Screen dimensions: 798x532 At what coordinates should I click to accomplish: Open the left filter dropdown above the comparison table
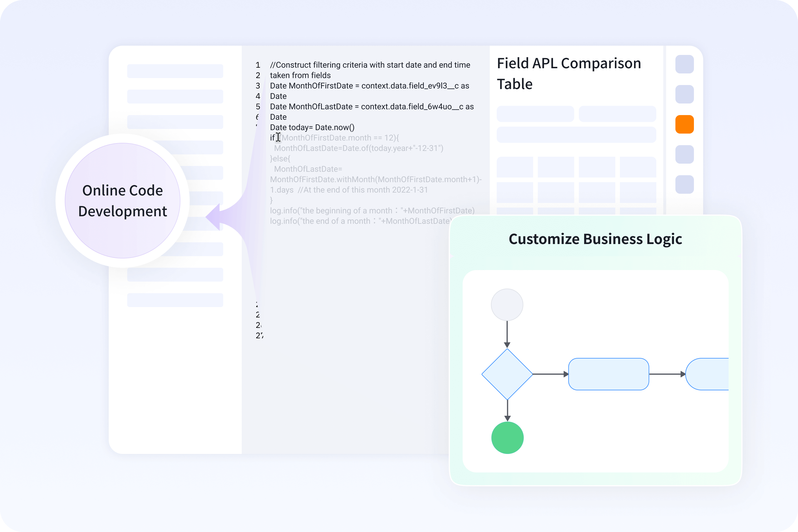(x=535, y=114)
